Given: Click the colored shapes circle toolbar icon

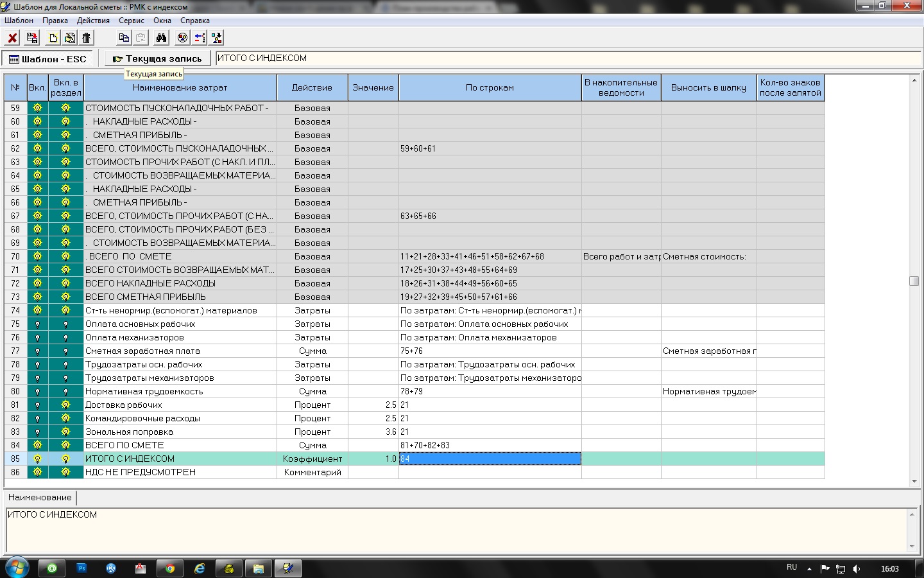Looking at the screenshot, I should coord(183,38).
